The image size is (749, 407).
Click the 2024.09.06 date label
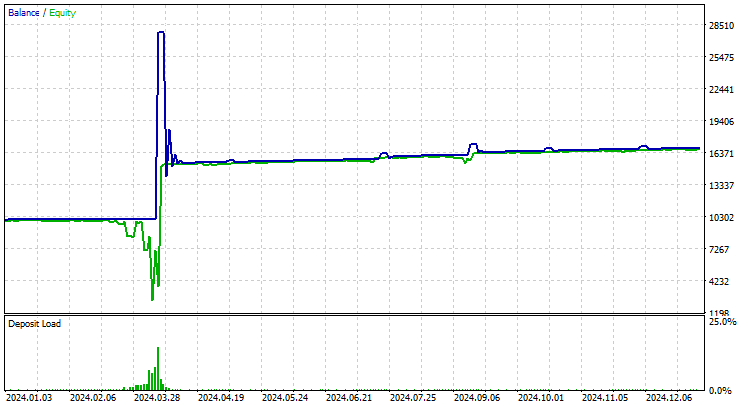pyautogui.click(x=477, y=397)
